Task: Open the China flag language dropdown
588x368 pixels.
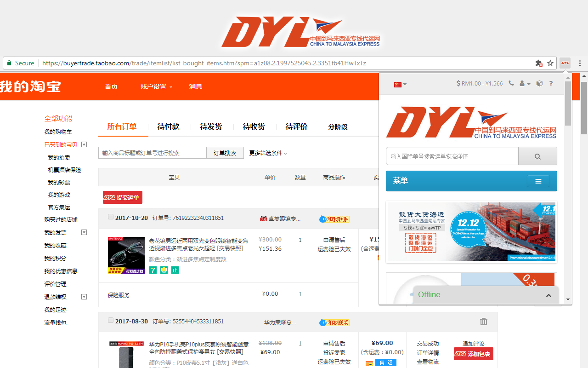Action: coord(400,84)
